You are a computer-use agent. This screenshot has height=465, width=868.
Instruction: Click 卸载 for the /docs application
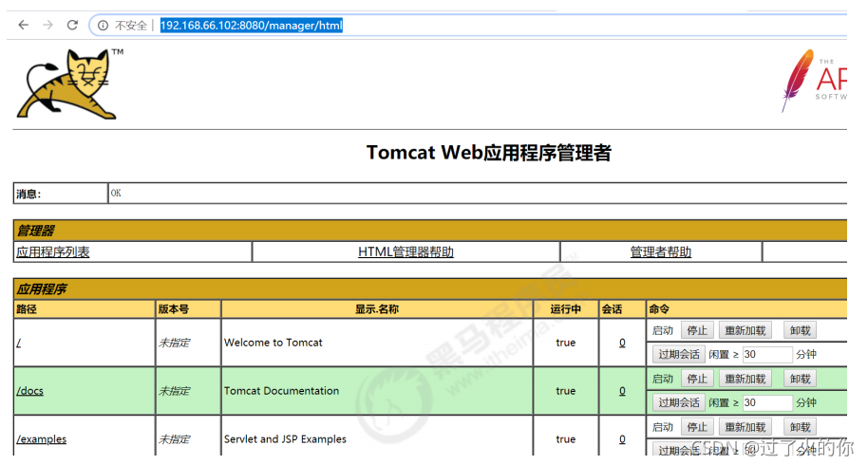pos(801,379)
